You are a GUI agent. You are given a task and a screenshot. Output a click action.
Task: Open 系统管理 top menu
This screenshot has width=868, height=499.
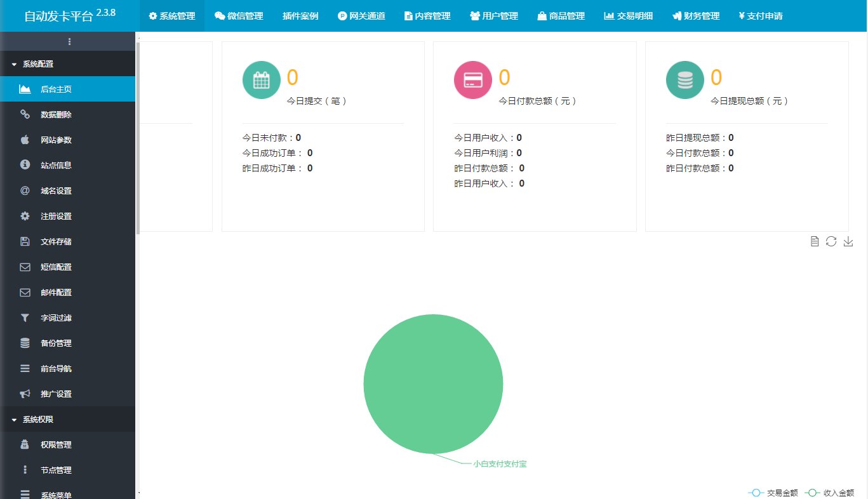172,16
